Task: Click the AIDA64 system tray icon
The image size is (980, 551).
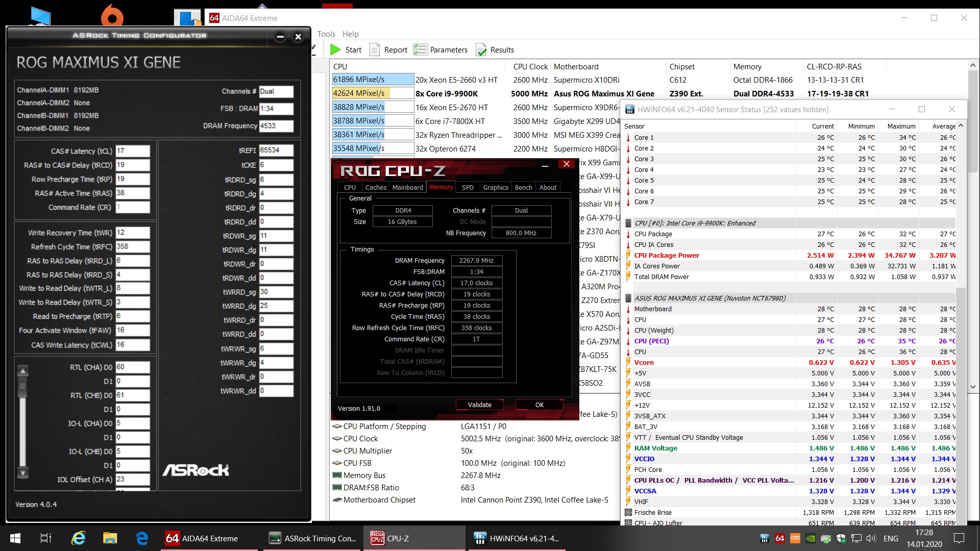Action: (x=779, y=538)
